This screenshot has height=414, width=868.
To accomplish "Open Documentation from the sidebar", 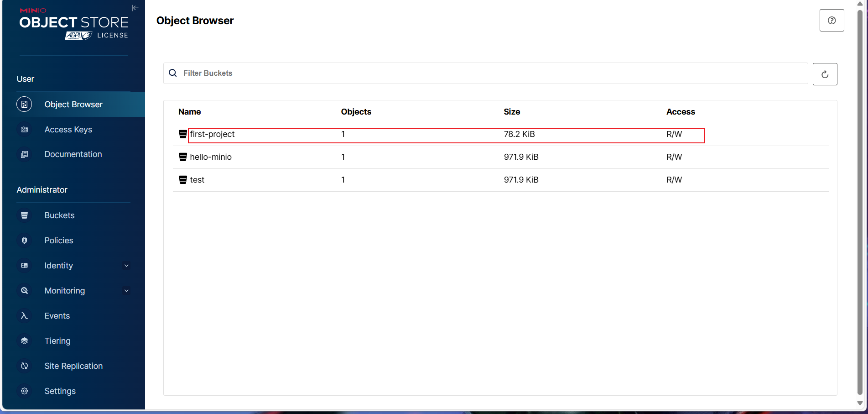I will pos(74,154).
